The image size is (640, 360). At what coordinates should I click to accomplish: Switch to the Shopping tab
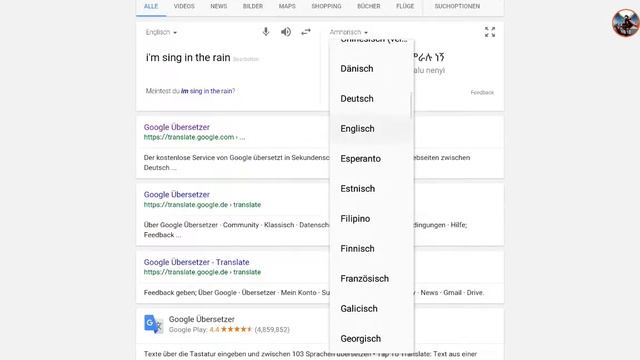coord(326,7)
